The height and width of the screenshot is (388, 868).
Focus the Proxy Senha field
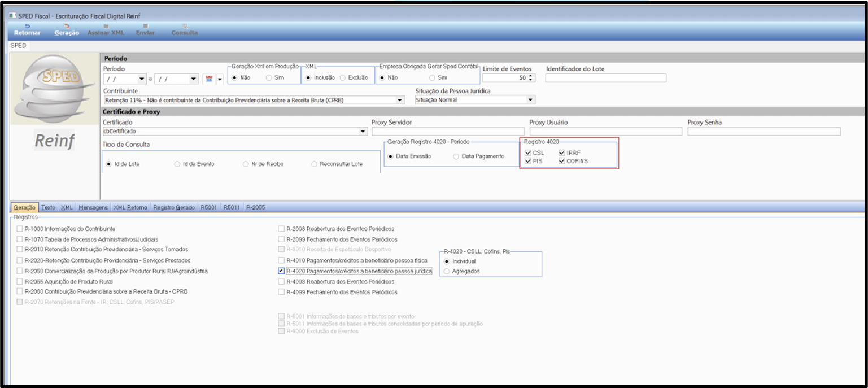click(x=764, y=131)
